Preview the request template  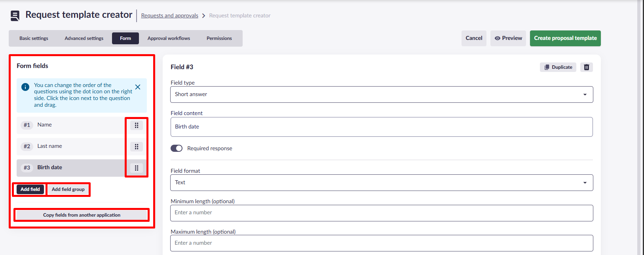pos(508,38)
